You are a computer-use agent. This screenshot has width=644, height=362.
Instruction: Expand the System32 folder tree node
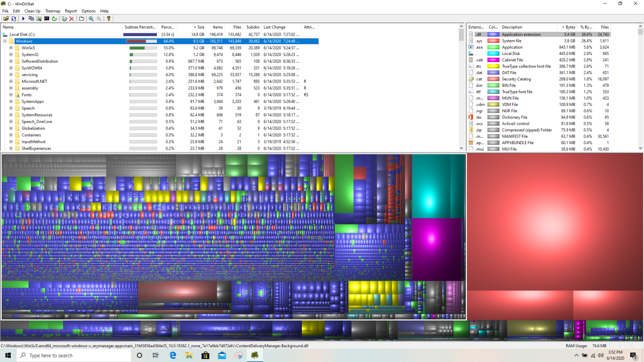(x=11, y=55)
